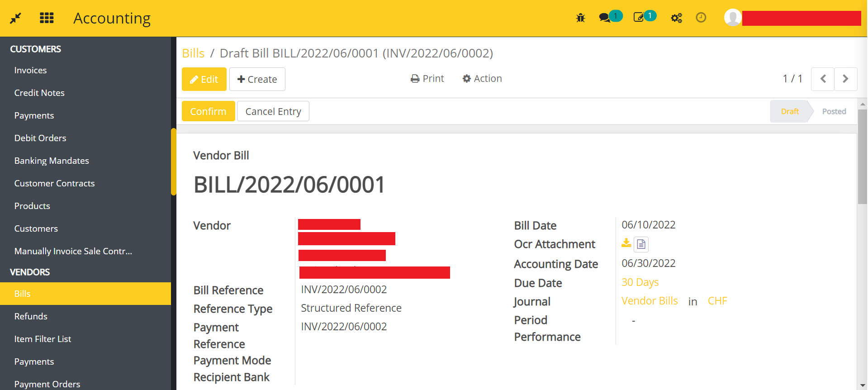Click the Accounting Date value 06/30/2022
Image resolution: width=868 pixels, height=390 pixels.
pyautogui.click(x=648, y=263)
